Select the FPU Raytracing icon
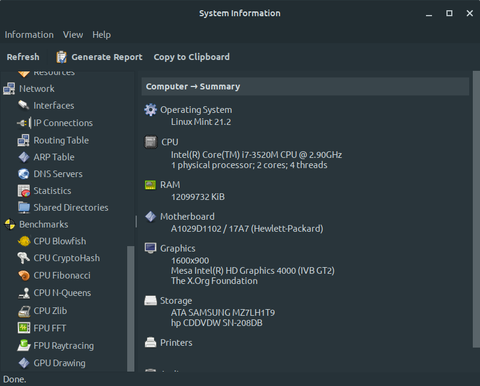The width and height of the screenshot is (480, 386). coord(24,345)
